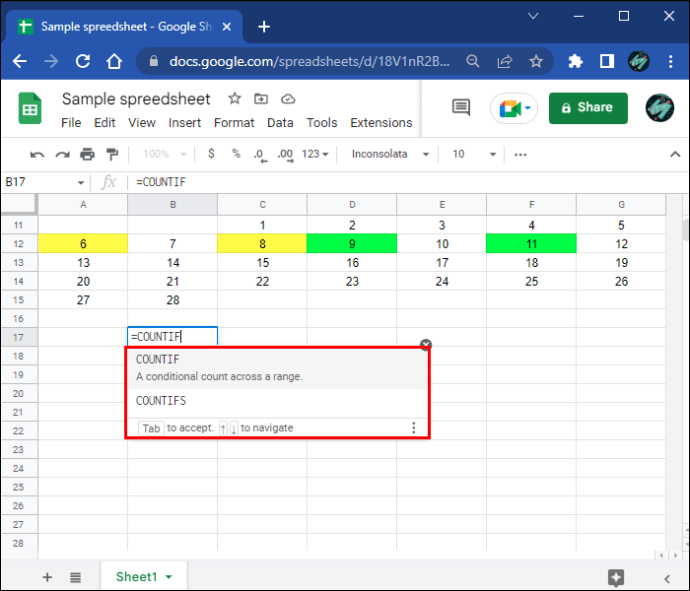
Task: Click the undo arrow icon
Action: [x=37, y=154]
